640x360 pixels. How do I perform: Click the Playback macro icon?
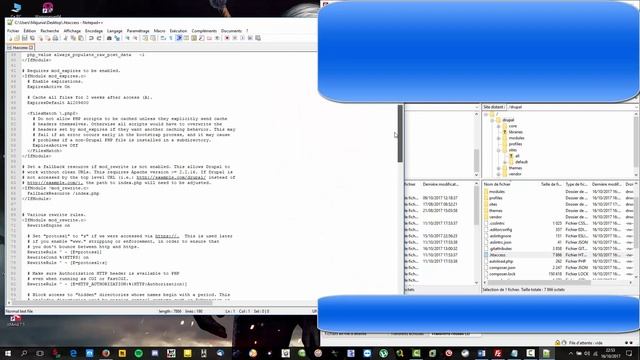point(242,38)
